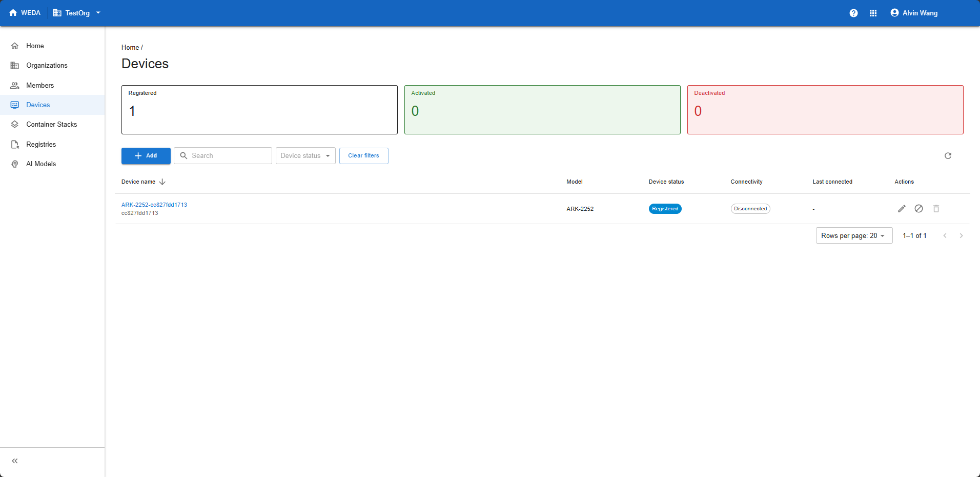This screenshot has width=980, height=477.
Task: Click the Model column header
Action: (575, 182)
